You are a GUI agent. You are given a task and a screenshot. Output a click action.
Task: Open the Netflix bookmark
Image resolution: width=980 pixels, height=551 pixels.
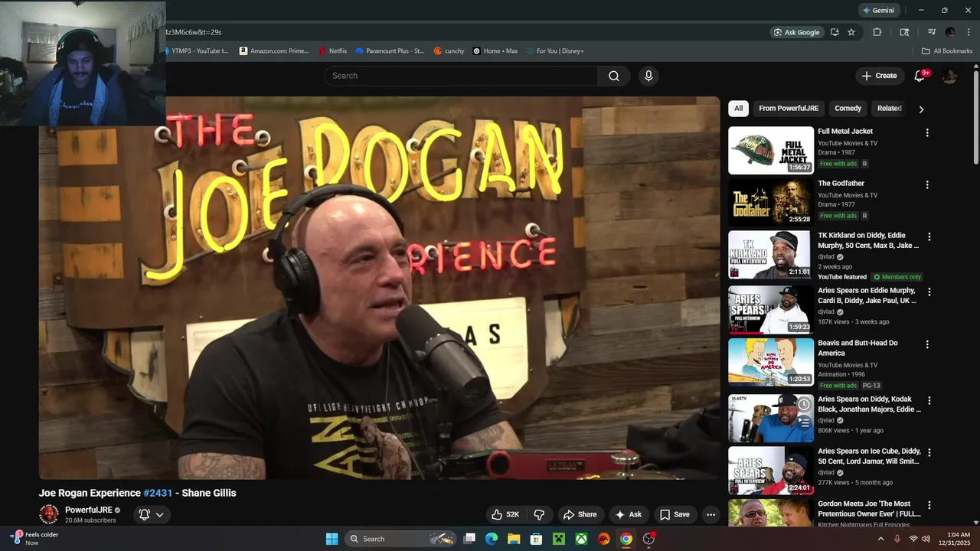[333, 51]
